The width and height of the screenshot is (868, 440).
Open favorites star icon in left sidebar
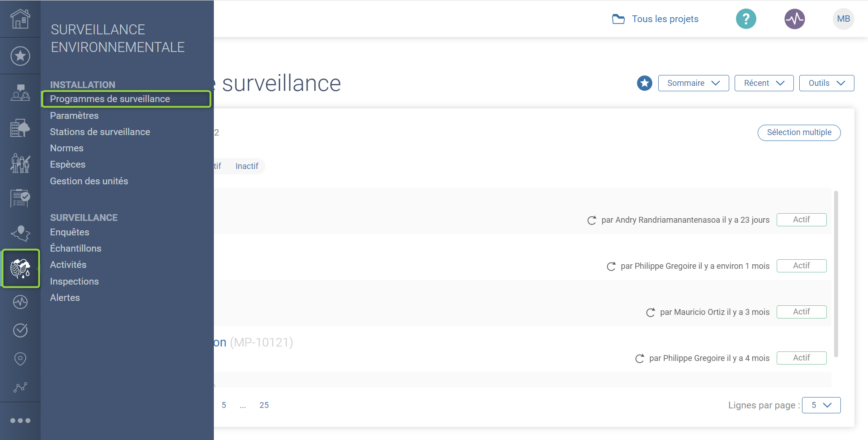point(20,56)
